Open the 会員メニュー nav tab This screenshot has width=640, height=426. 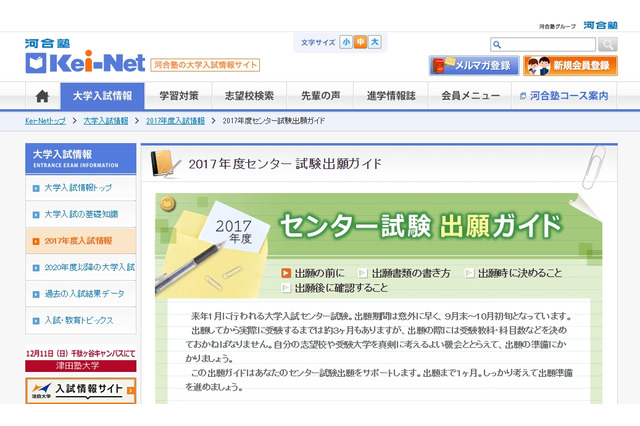[x=470, y=96]
